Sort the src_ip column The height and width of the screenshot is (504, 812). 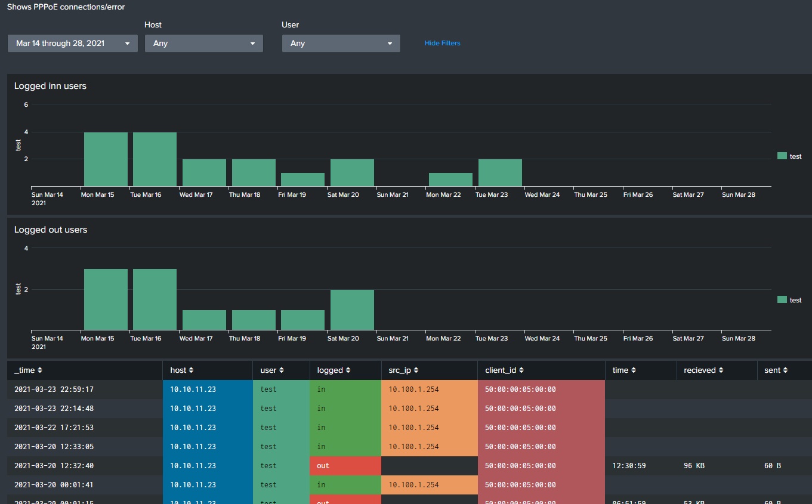click(416, 370)
